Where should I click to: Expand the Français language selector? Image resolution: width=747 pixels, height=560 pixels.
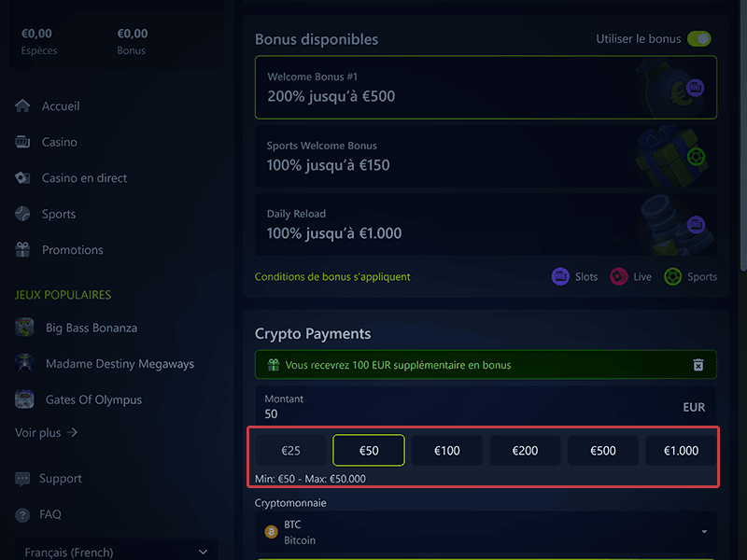[x=116, y=552]
